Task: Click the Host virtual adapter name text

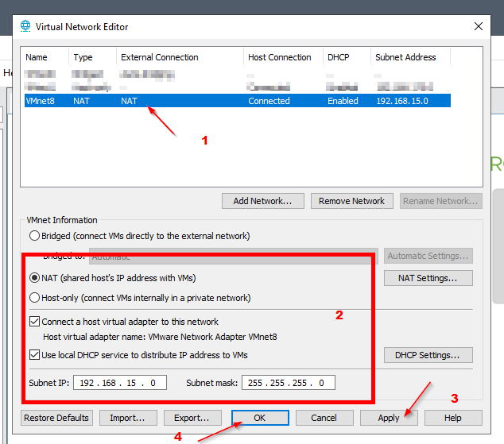Action: pos(160,337)
